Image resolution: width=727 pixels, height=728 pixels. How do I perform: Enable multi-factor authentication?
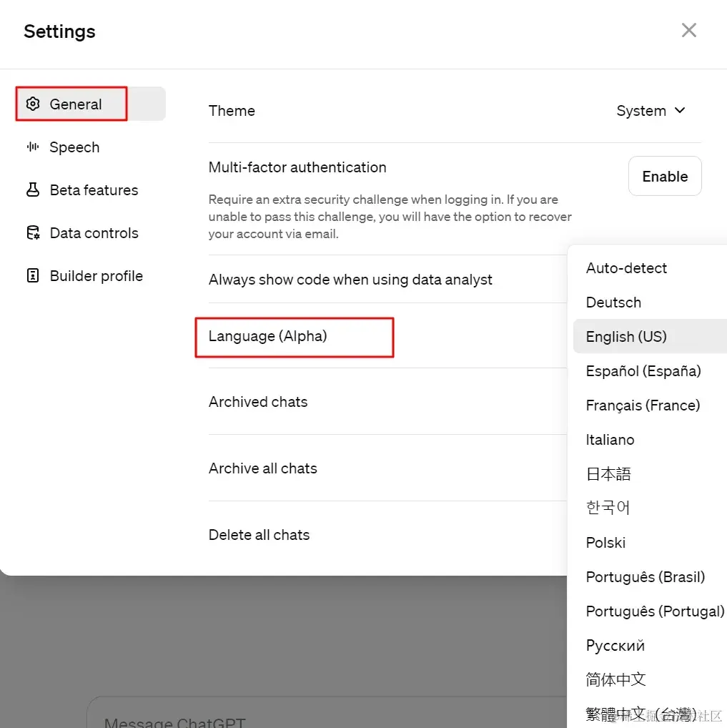pyautogui.click(x=664, y=177)
